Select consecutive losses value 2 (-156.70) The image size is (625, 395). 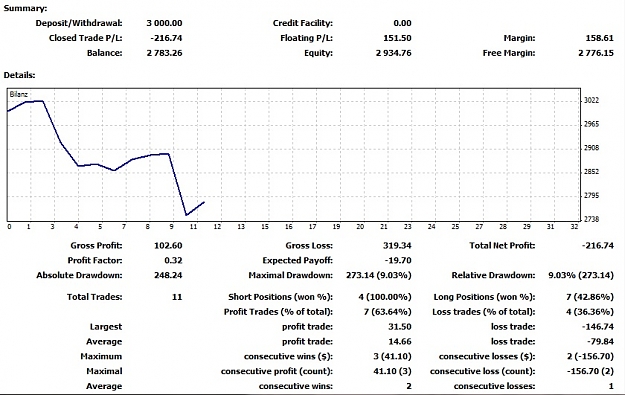590,356
